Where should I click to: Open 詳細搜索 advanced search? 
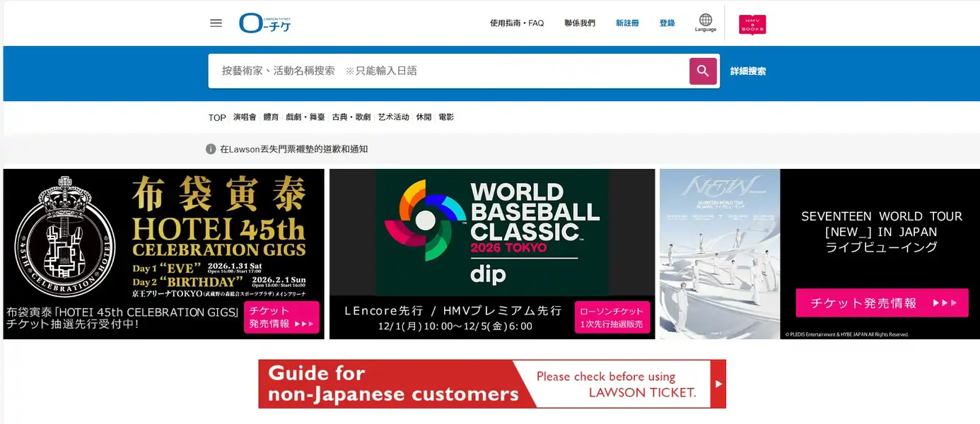748,71
